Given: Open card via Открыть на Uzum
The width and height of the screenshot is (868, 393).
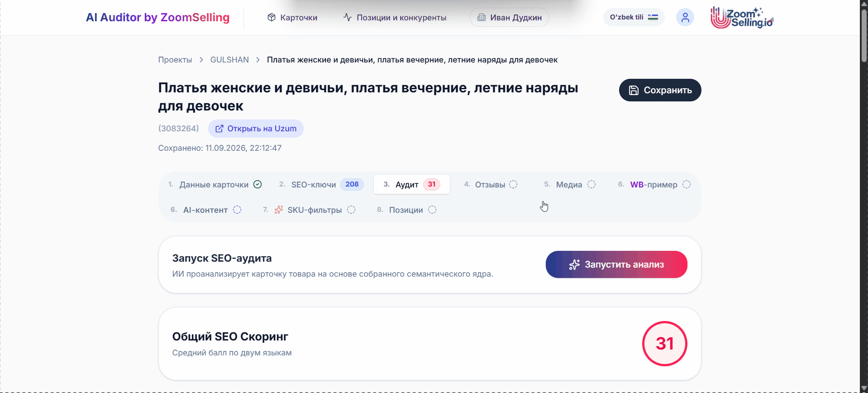Looking at the screenshot, I should click(256, 129).
